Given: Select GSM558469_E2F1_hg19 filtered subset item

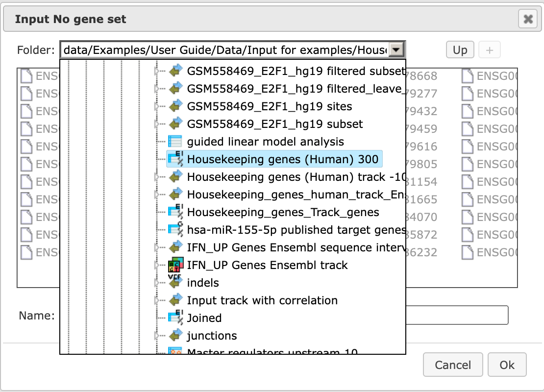Looking at the screenshot, I should coord(297,71).
